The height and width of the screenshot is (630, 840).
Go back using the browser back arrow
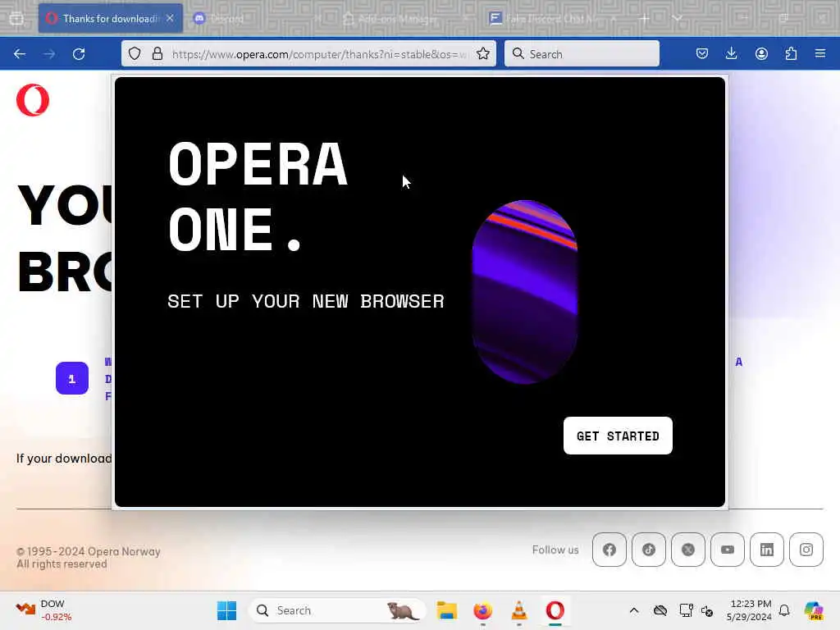coord(20,53)
